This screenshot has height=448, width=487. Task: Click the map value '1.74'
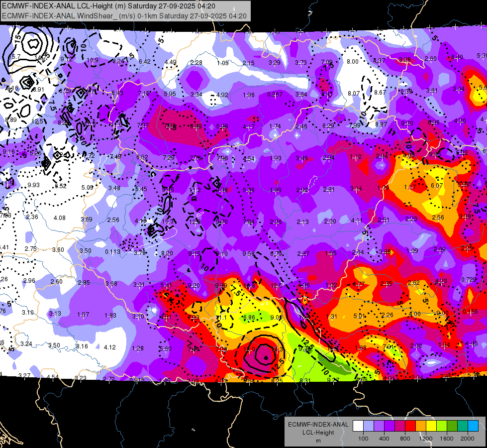pyautogui.click(x=275, y=126)
